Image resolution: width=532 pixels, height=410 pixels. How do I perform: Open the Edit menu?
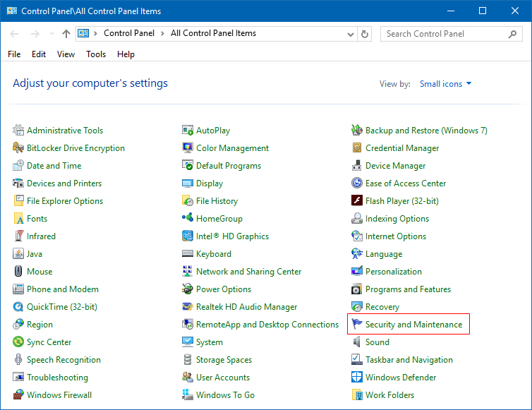click(x=39, y=54)
